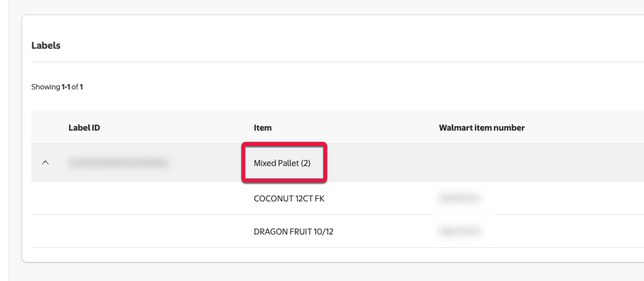
Task: Collapse the Mixed Pallet row chevron
Action: pos(45,163)
